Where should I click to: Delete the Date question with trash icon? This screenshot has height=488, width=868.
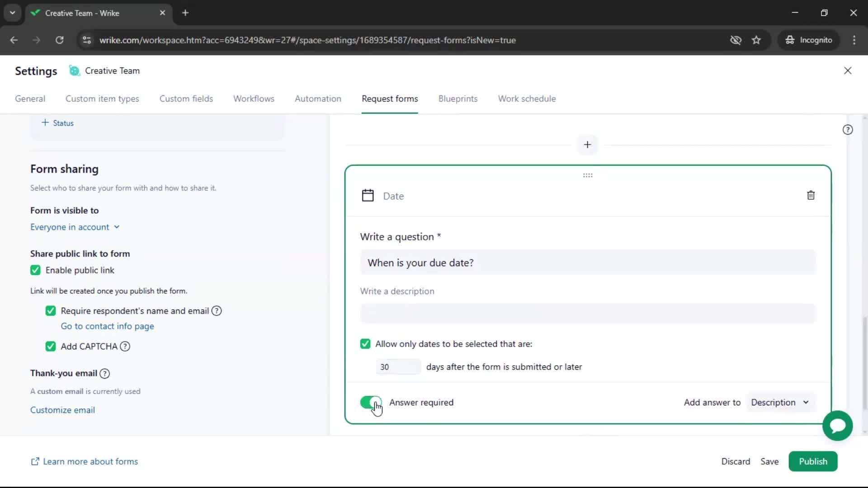click(x=811, y=195)
